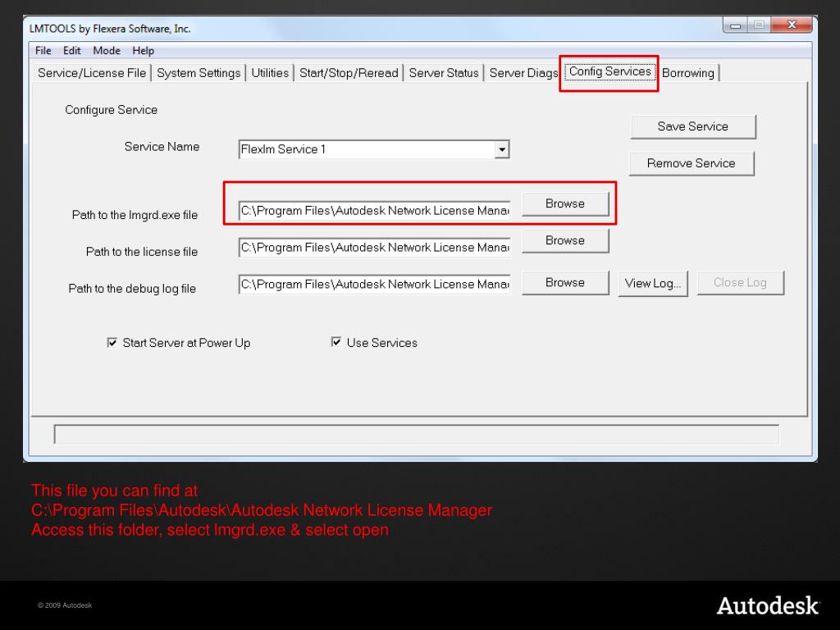Open the Mode menu
Image resolution: width=840 pixels, height=630 pixels.
pyautogui.click(x=107, y=51)
